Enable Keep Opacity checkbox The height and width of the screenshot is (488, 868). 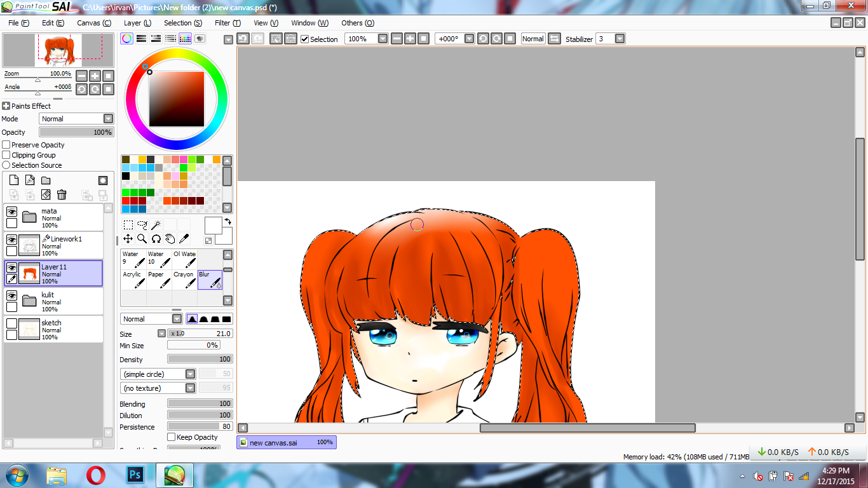tap(172, 437)
